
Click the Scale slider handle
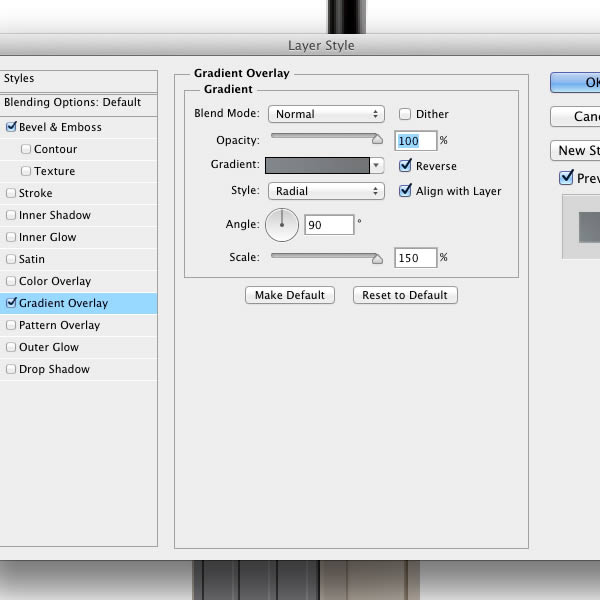(x=377, y=259)
